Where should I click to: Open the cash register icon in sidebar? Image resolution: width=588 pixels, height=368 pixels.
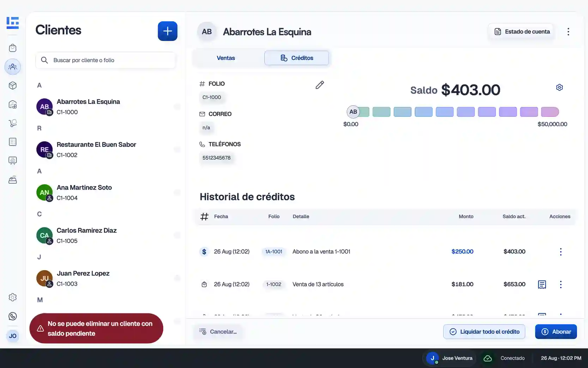(x=13, y=180)
